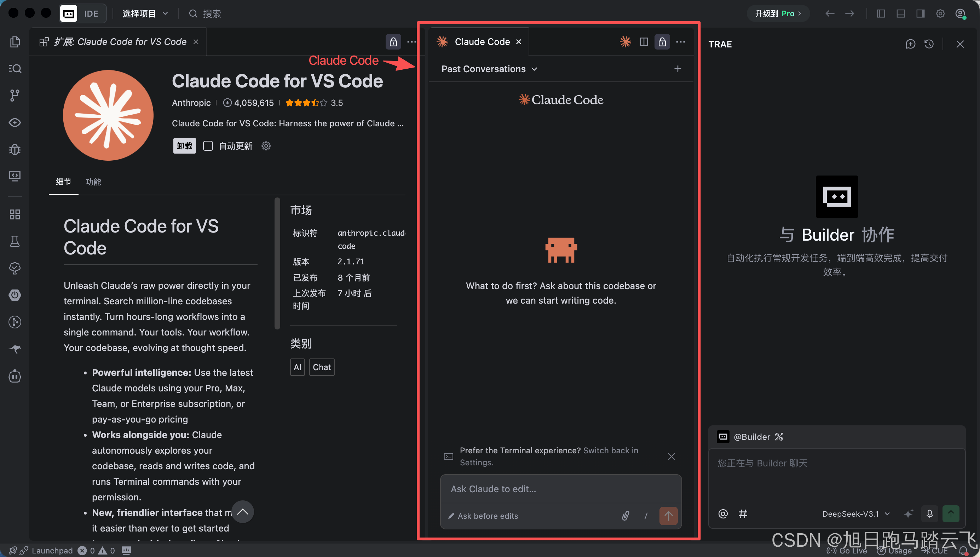Viewport: 980px width, 557px height.
Task: Open the DeepSeek-V3.1 model selector
Action: [856, 514]
